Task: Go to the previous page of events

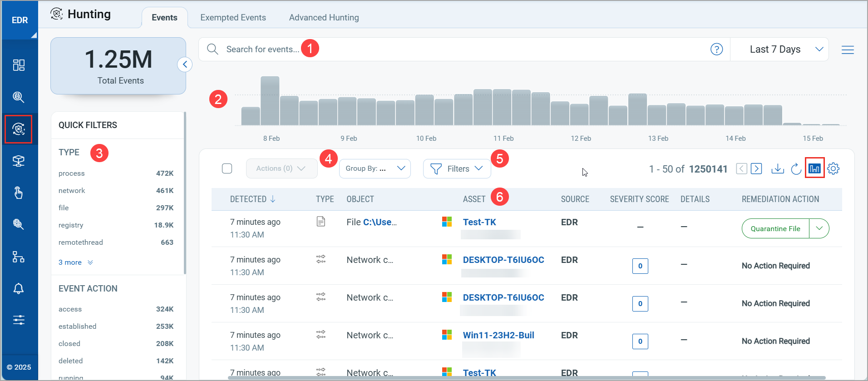Action: [x=741, y=168]
